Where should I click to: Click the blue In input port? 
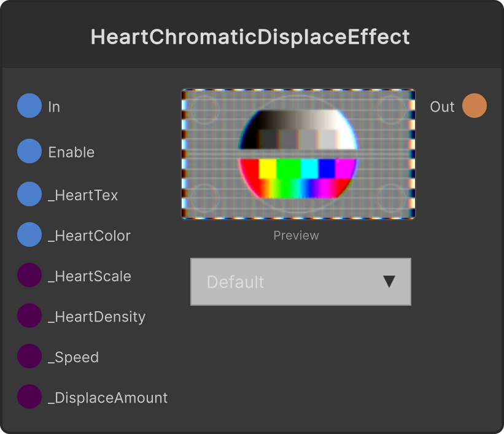(x=29, y=106)
